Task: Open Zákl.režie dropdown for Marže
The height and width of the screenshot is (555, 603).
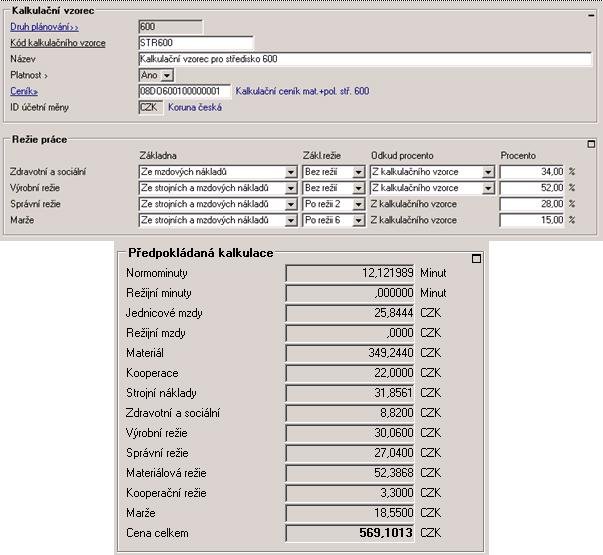Action: tap(358, 221)
